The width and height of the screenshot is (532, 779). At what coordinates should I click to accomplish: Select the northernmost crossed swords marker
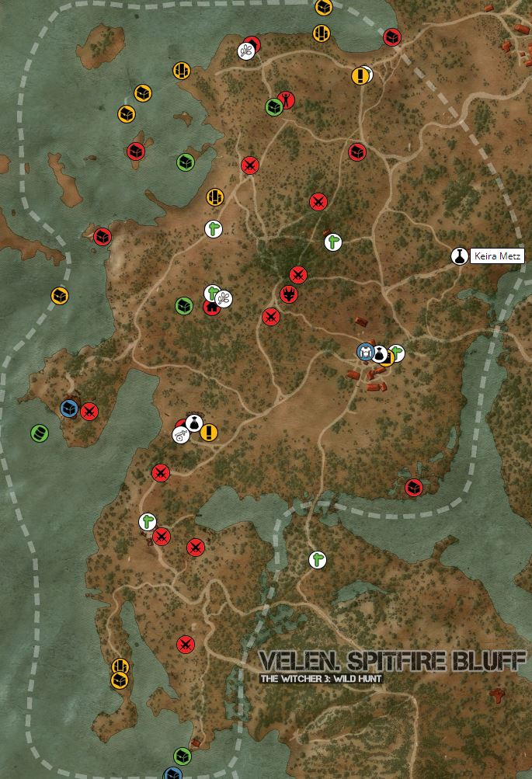click(x=250, y=165)
